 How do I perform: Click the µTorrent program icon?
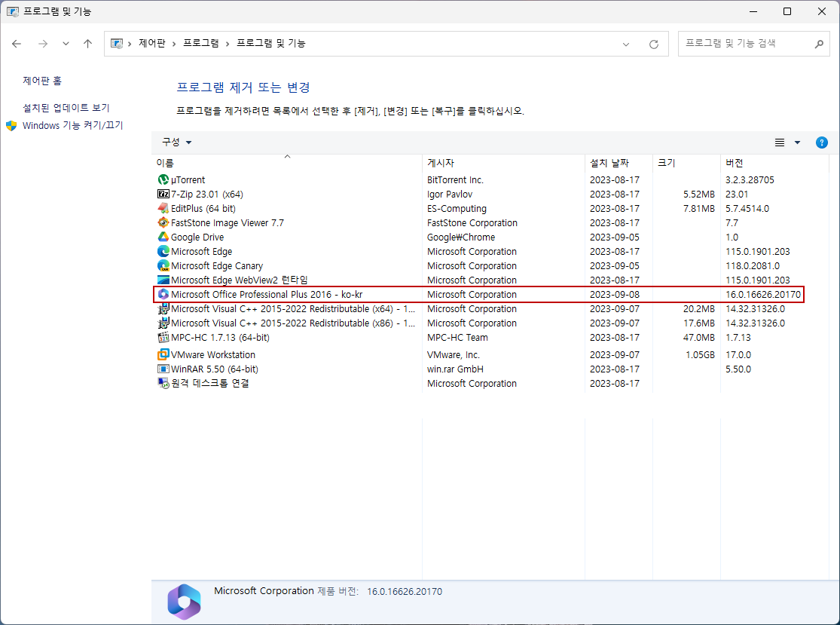(163, 179)
